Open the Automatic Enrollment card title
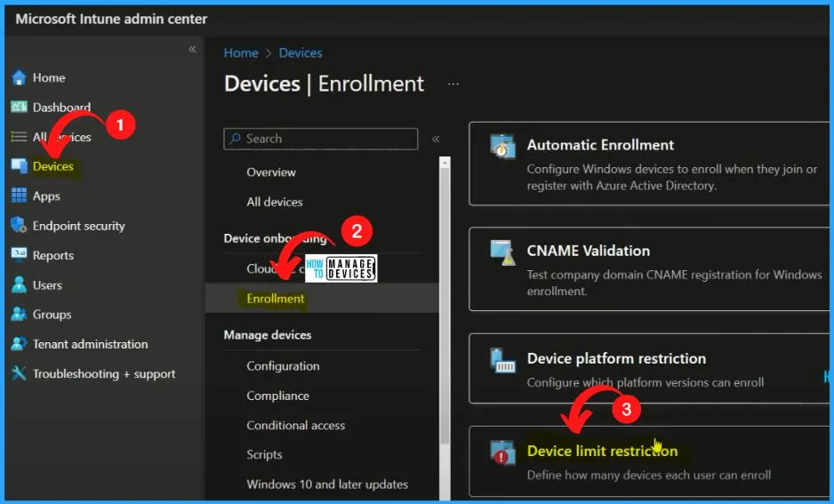This screenshot has height=504, width=834. (x=600, y=145)
